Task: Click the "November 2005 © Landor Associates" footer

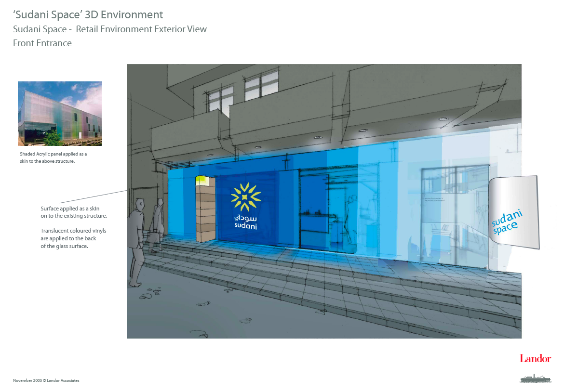Action: 46,380
